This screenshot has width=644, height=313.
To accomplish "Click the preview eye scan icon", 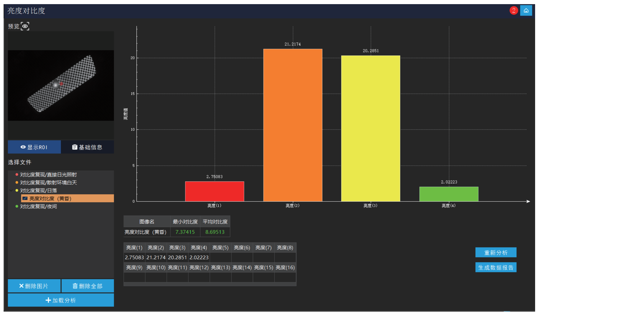I will 25,26.
